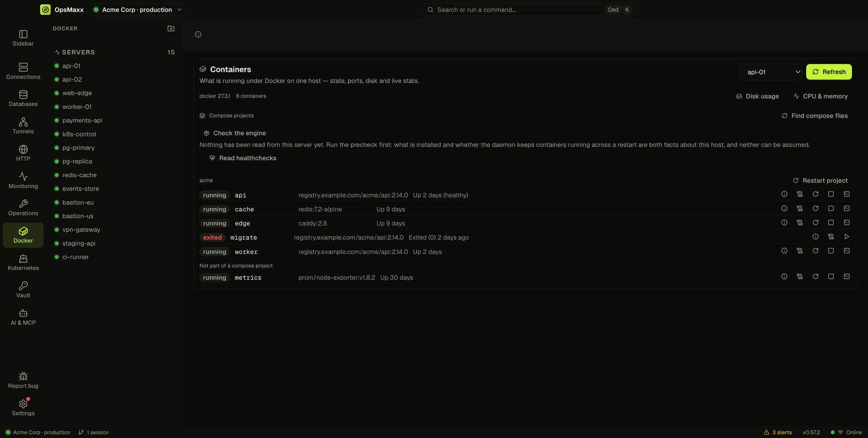Screen dimensions: 868x438
Task: Open the HTTP tool
Action: [x=23, y=153]
